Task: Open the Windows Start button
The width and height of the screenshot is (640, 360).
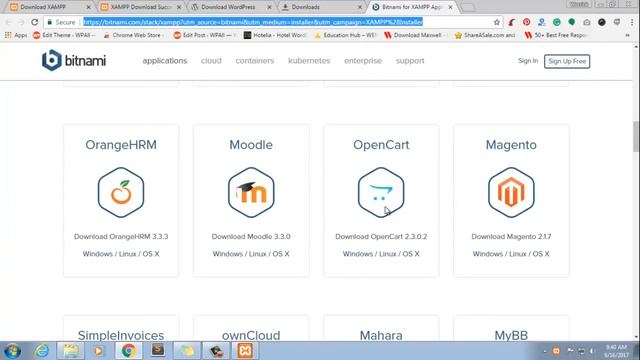Action: [x=12, y=351]
